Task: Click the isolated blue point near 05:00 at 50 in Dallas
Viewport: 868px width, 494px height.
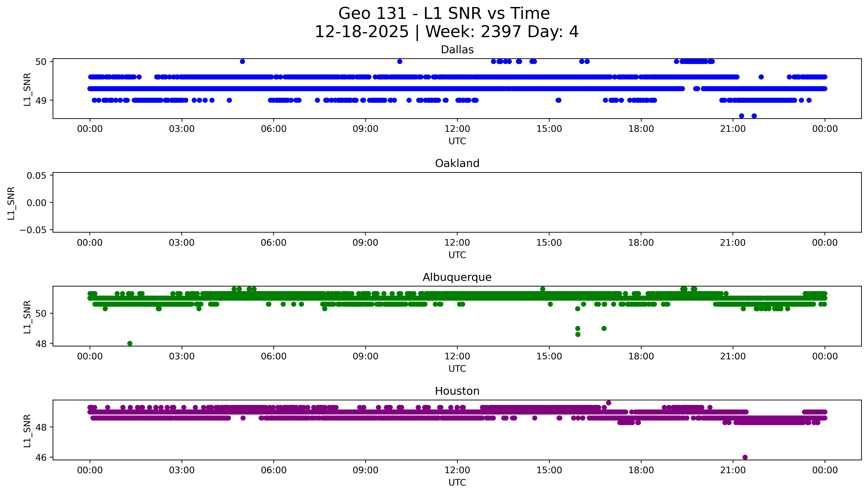Action: [242, 61]
